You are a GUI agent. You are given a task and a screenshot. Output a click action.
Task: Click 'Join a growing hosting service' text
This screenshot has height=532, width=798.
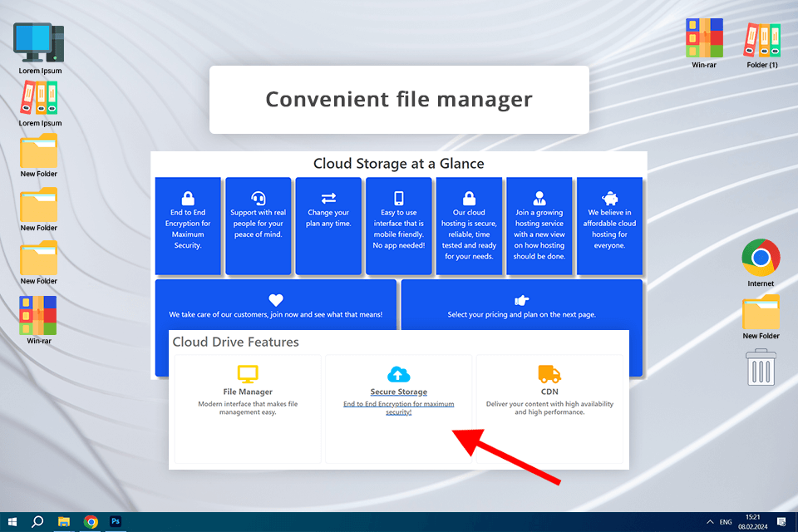point(539,234)
